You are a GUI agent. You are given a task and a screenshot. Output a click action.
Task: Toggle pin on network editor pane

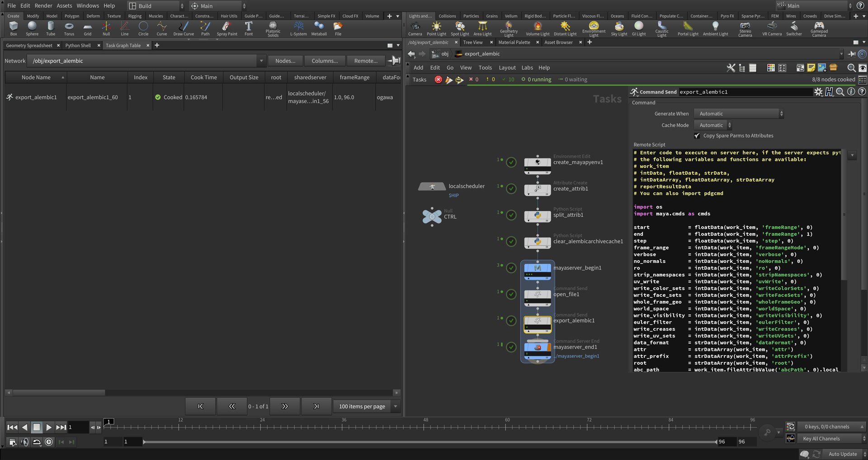(x=852, y=54)
